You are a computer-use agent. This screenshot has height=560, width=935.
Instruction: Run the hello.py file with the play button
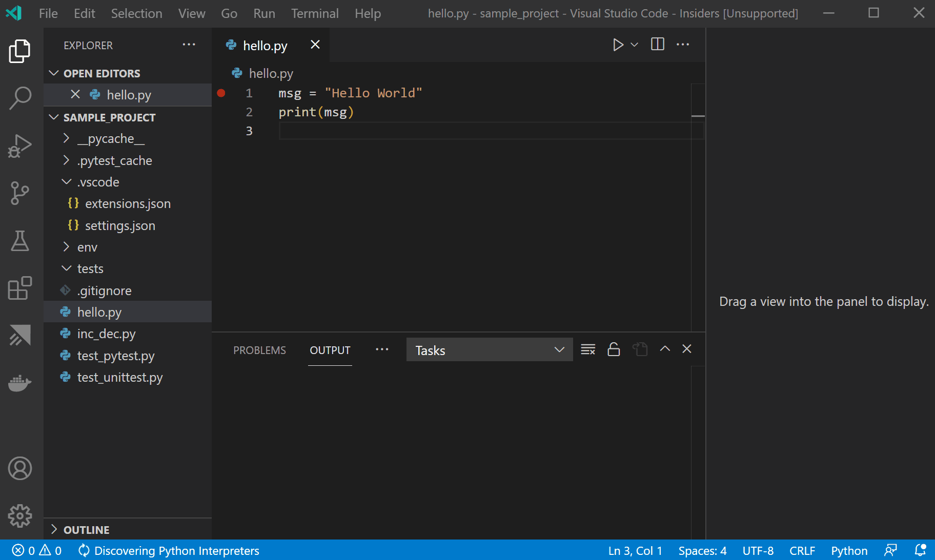click(618, 45)
